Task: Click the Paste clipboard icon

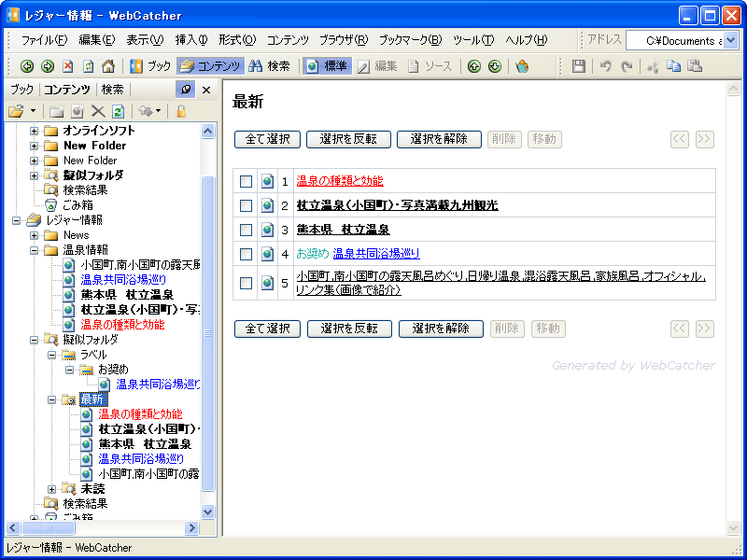Action: coord(696,66)
